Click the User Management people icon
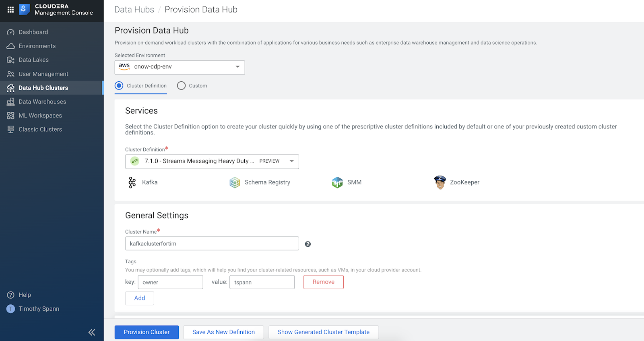 point(11,74)
